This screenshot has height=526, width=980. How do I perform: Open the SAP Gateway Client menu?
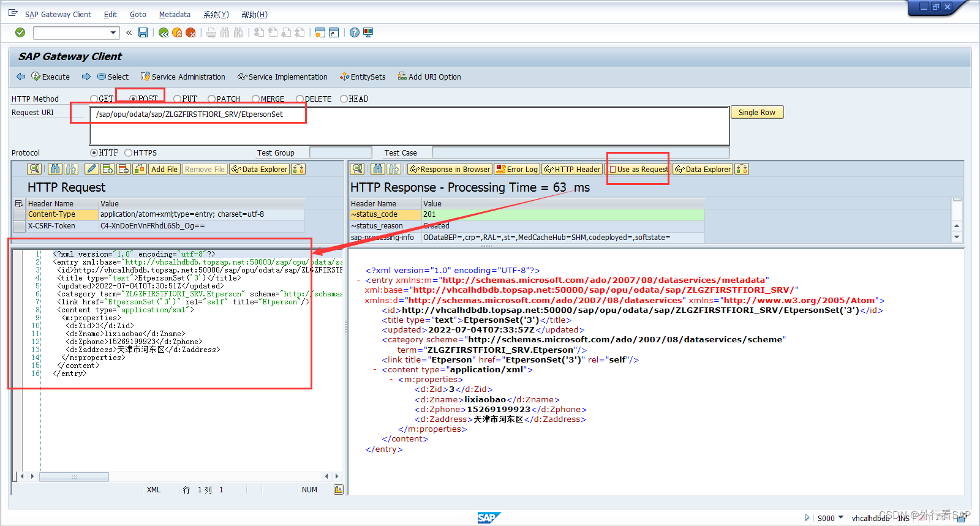pyautogui.click(x=58, y=14)
